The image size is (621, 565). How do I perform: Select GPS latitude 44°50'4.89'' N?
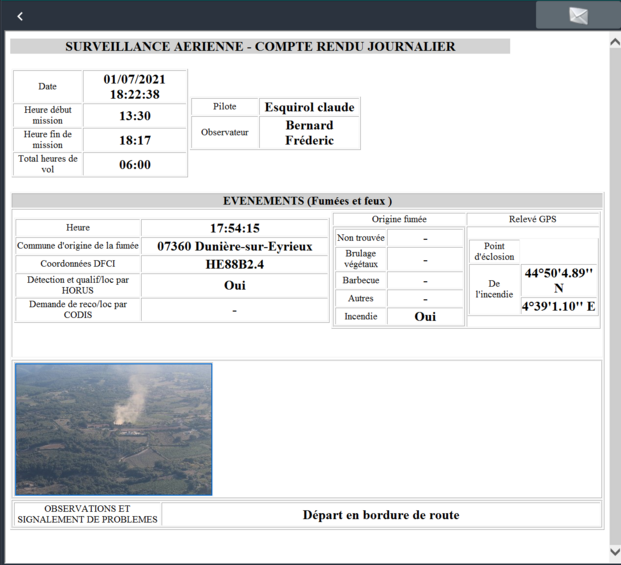pos(559,280)
